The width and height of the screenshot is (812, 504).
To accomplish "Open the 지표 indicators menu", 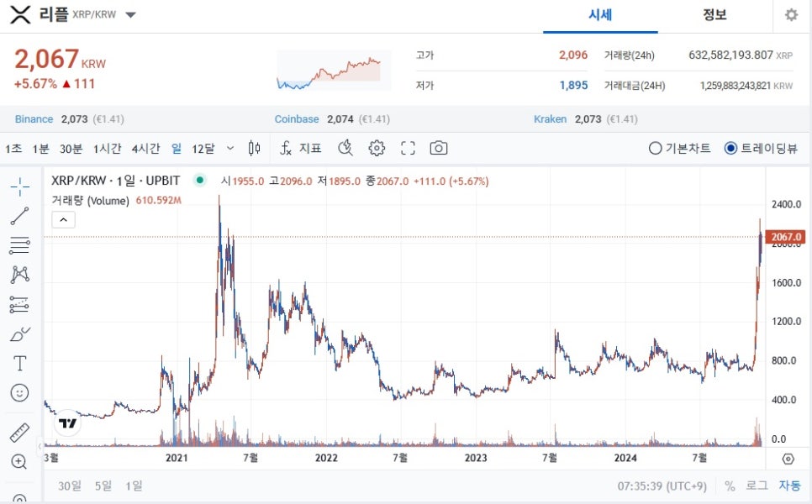I will pos(300,149).
